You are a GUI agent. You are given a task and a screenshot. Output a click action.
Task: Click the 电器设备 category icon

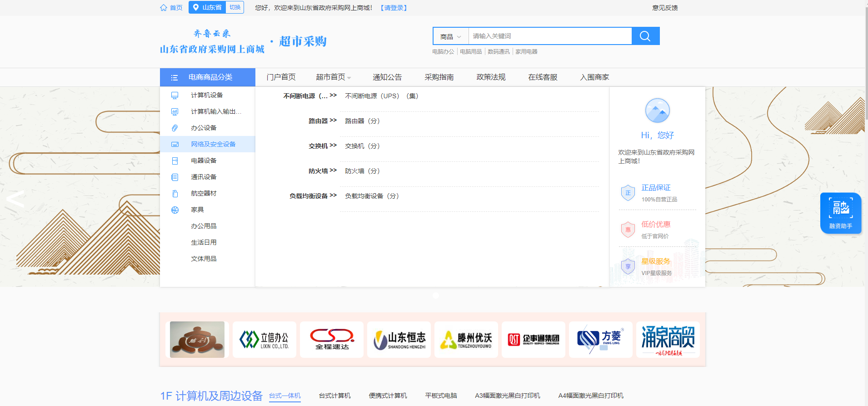click(175, 161)
